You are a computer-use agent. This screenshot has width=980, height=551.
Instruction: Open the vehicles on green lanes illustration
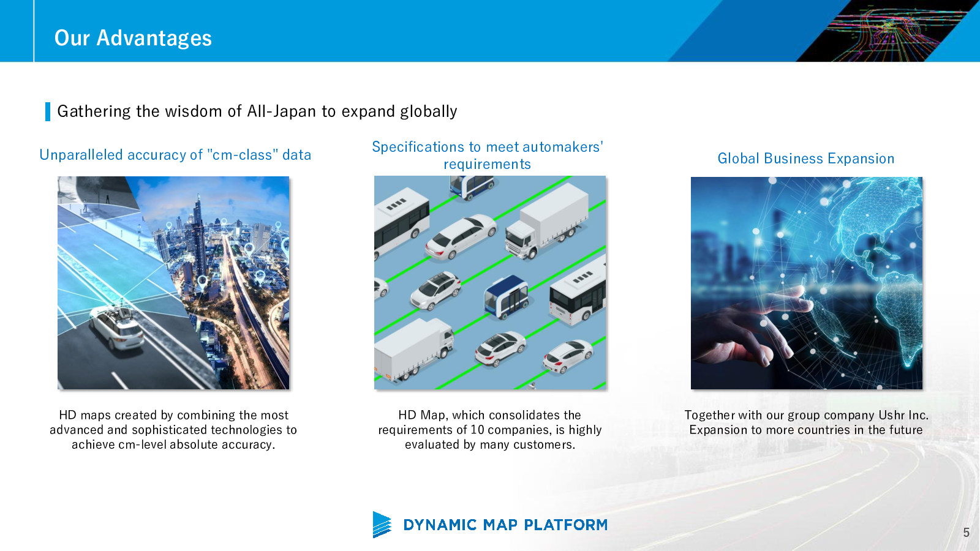click(490, 283)
